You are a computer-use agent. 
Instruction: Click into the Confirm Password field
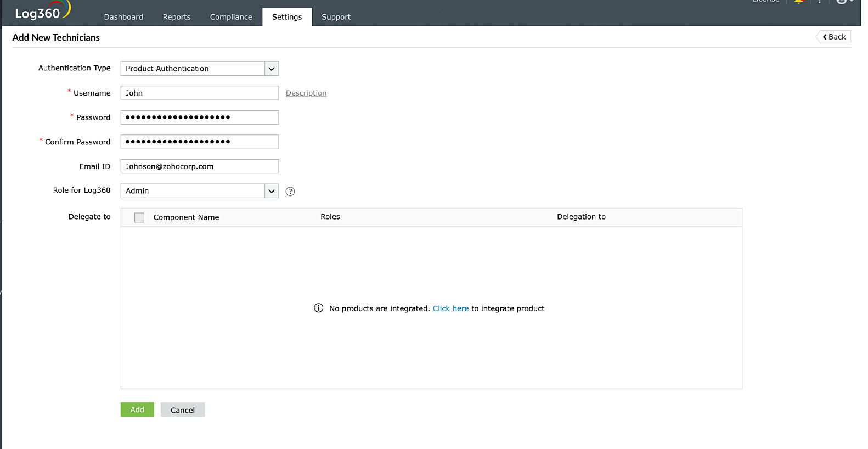(200, 142)
